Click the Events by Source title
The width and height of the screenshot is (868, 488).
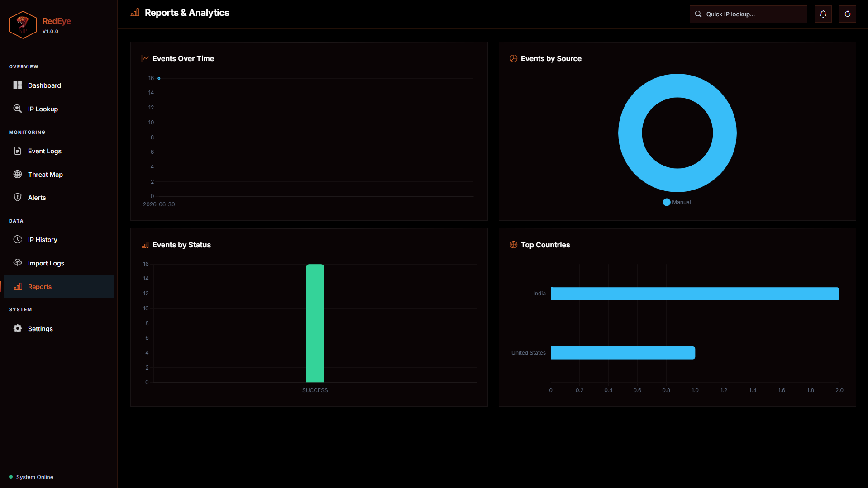coord(551,58)
